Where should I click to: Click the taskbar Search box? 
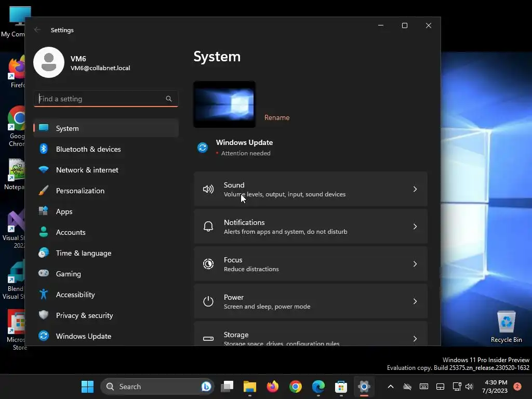157,387
